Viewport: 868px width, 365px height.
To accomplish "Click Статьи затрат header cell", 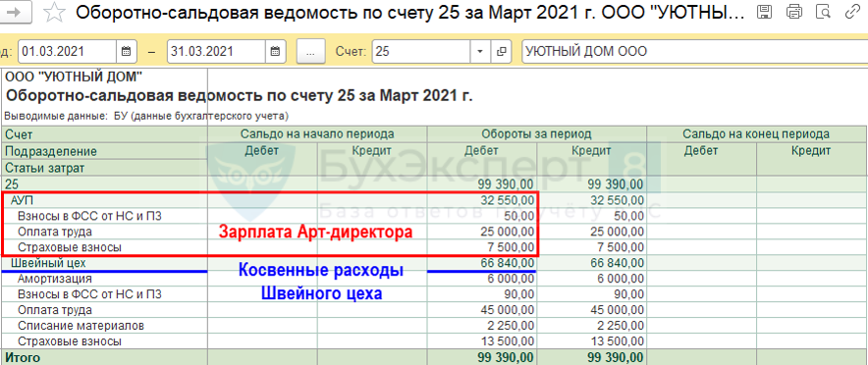I will (x=105, y=168).
